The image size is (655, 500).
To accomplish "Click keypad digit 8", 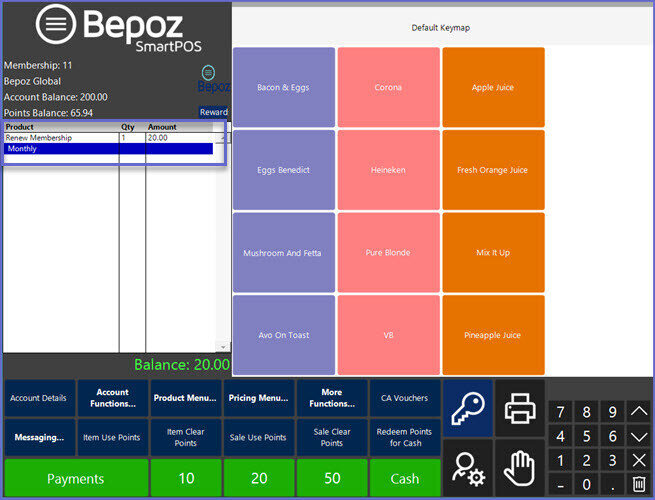I will (x=586, y=412).
